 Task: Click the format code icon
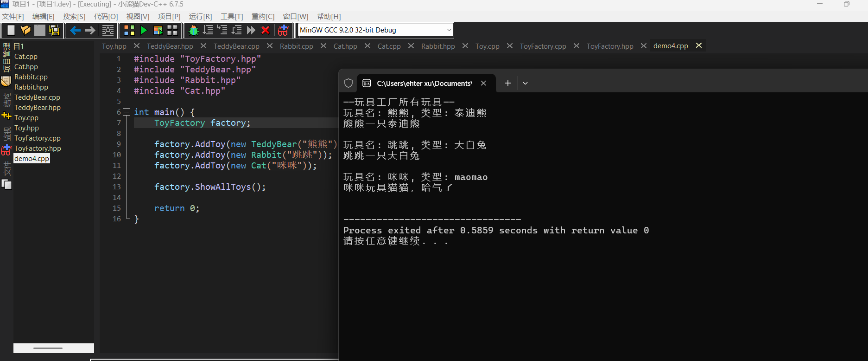pos(108,30)
